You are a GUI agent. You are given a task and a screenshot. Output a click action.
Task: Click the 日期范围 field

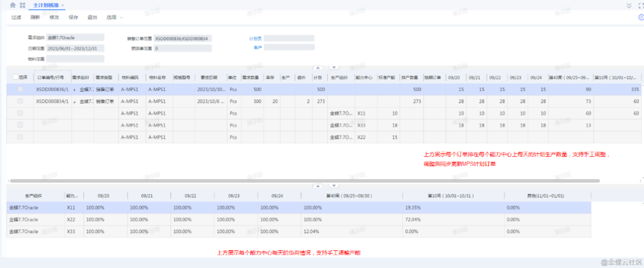[x=75, y=48]
